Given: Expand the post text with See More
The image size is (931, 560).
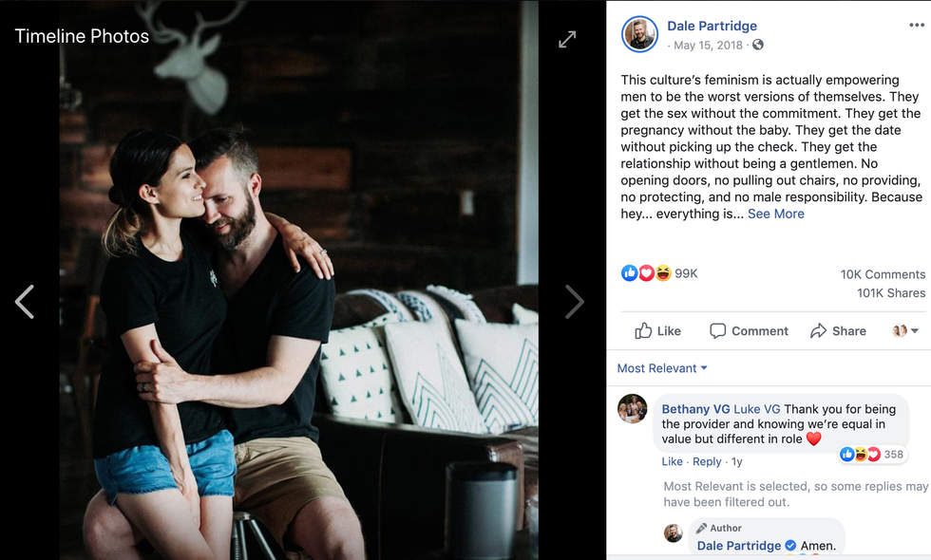Looking at the screenshot, I should [x=775, y=214].
